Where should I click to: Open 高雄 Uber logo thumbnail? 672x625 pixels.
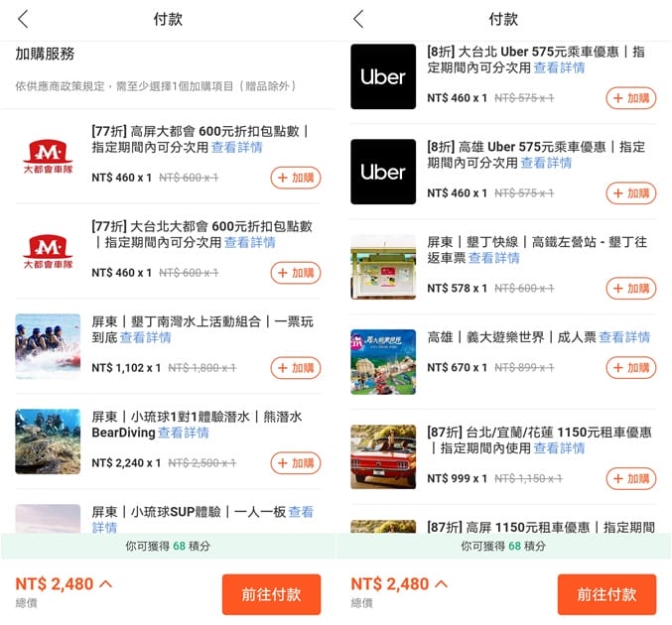(383, 172)
